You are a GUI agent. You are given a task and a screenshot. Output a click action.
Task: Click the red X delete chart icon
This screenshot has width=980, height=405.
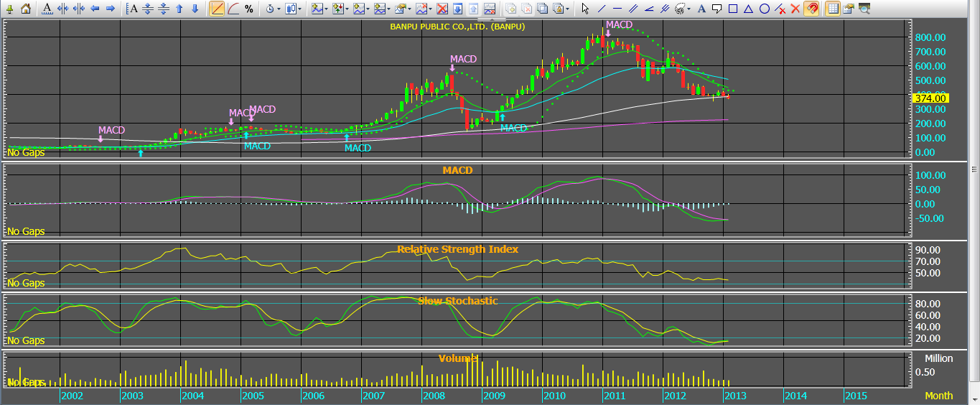[x=442, y=9]
